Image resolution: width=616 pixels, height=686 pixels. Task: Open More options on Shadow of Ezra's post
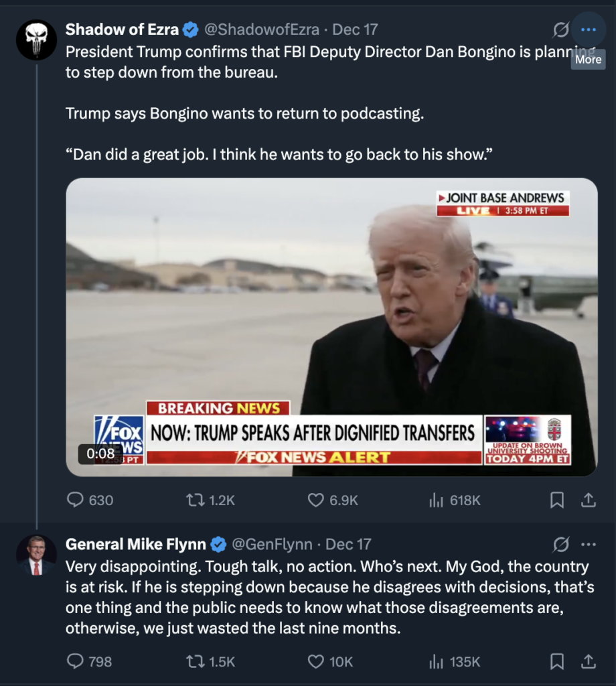(588, 30)
